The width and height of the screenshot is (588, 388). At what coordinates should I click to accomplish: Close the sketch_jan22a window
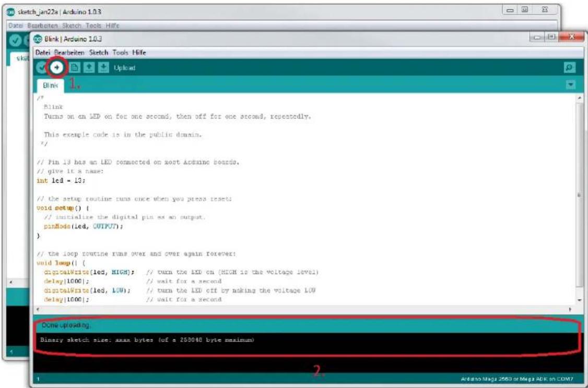pyautogui.click(x=545, y=10)
